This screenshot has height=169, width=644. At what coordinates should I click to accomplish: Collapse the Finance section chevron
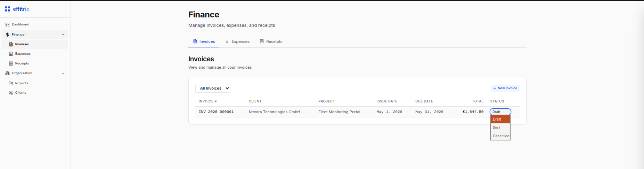point(63,34)
